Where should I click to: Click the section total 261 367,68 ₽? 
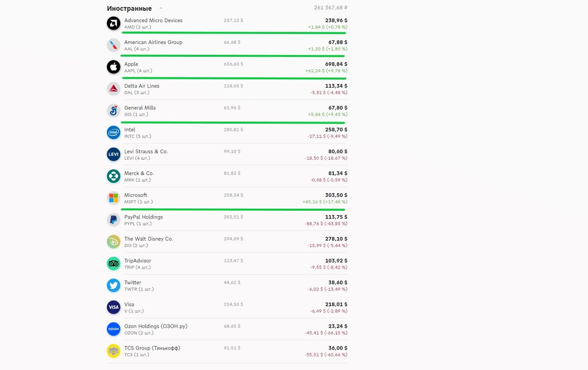pyautogui.click(x=331, y=7)
